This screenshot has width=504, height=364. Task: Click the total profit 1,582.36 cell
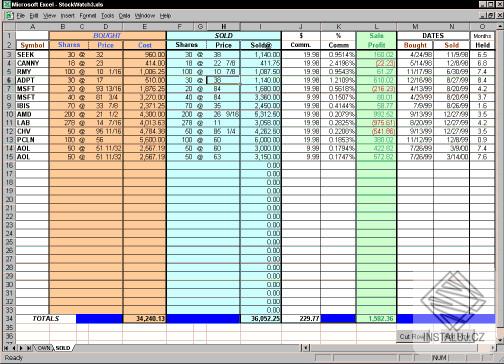(376, 319)
